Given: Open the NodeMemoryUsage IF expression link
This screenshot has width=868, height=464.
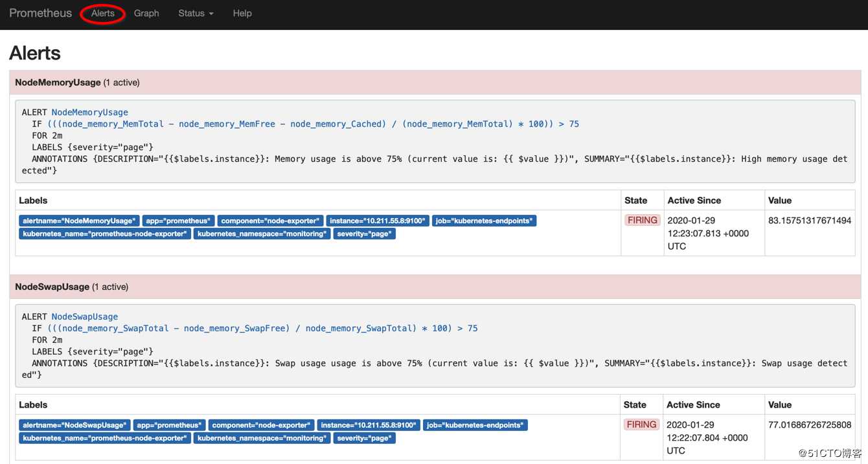Looking at the screenshot, I should pos(313,124).
